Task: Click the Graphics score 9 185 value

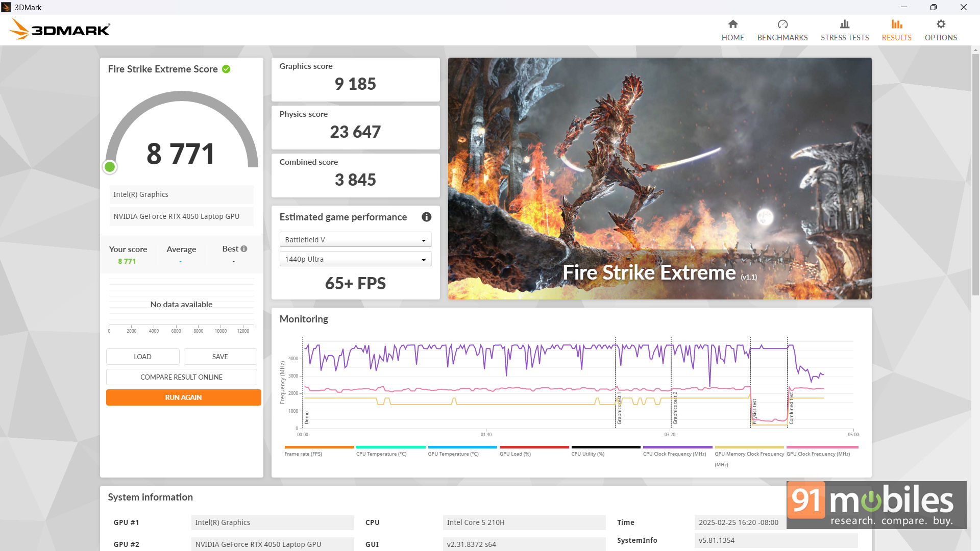Action: (355, 84)
